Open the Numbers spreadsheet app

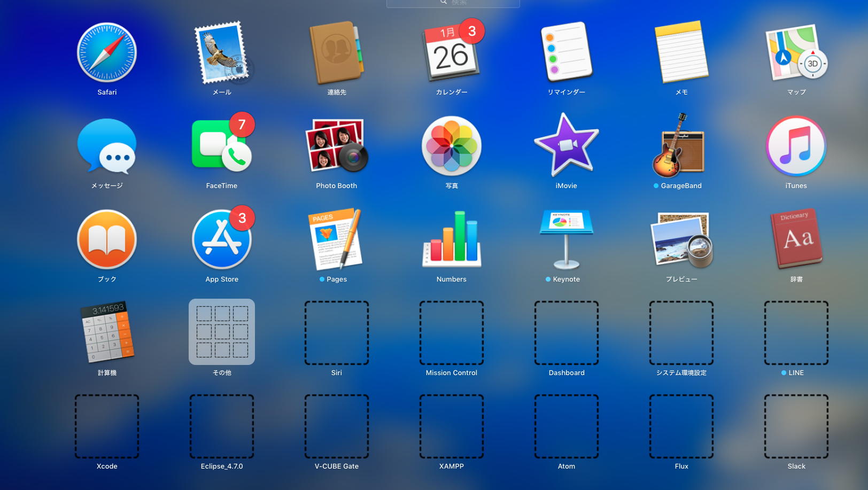click(x=452, y=239)
